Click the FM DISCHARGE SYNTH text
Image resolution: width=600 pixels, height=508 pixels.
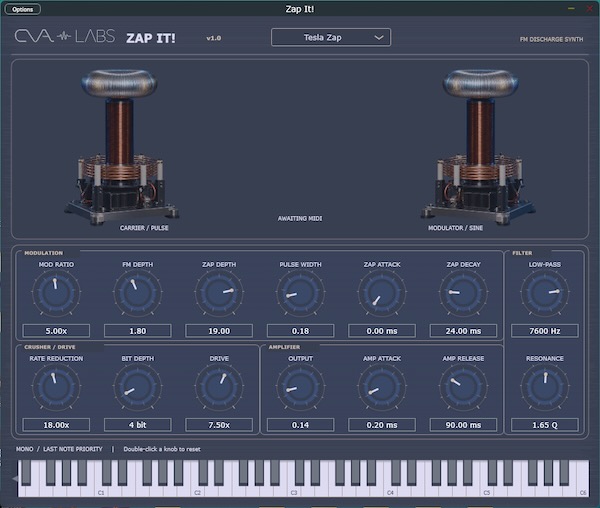(551, 39)
